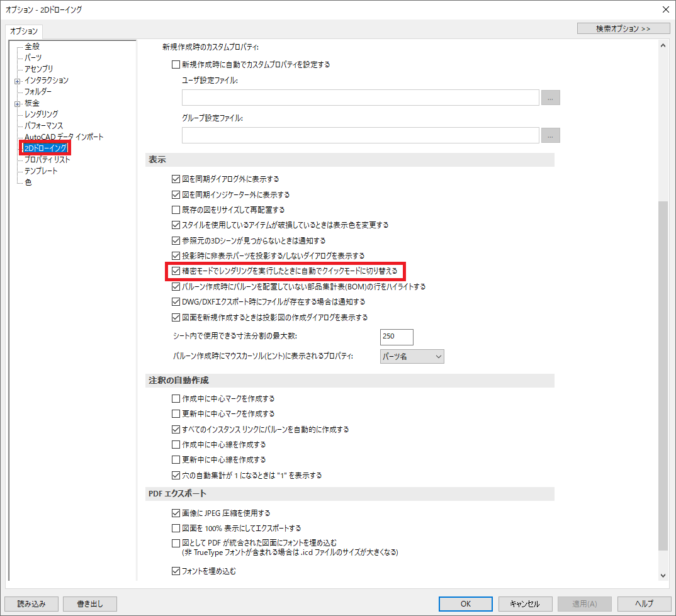Switch to the オプション tab
Image resolution: width=676 pixels, height=616 pixels.
(25, 31)
